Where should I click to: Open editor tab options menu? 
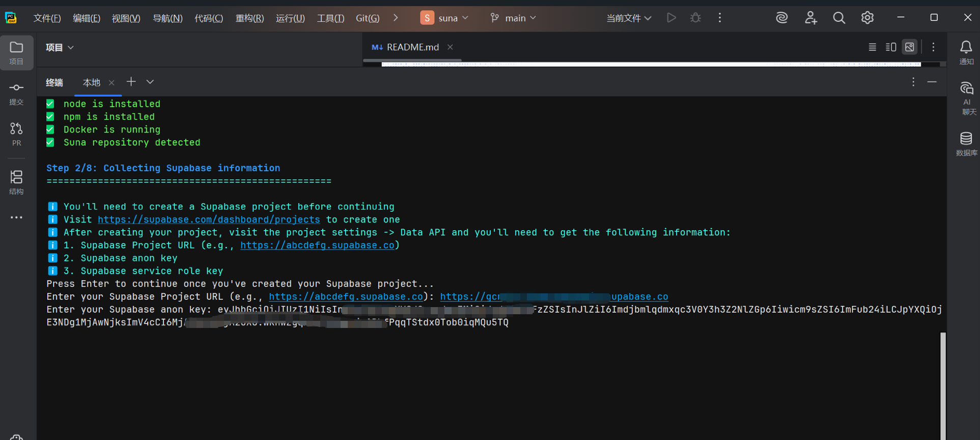(933, 47)
